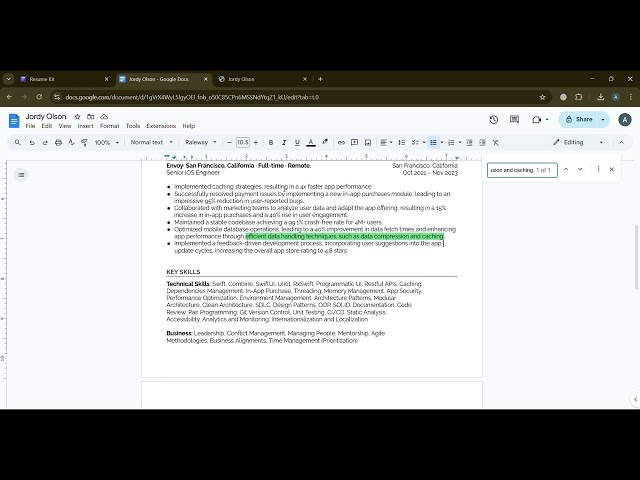Open the Raleway font dropdown
The height and width of the screenshot is (480, 640).
[200, 142]
